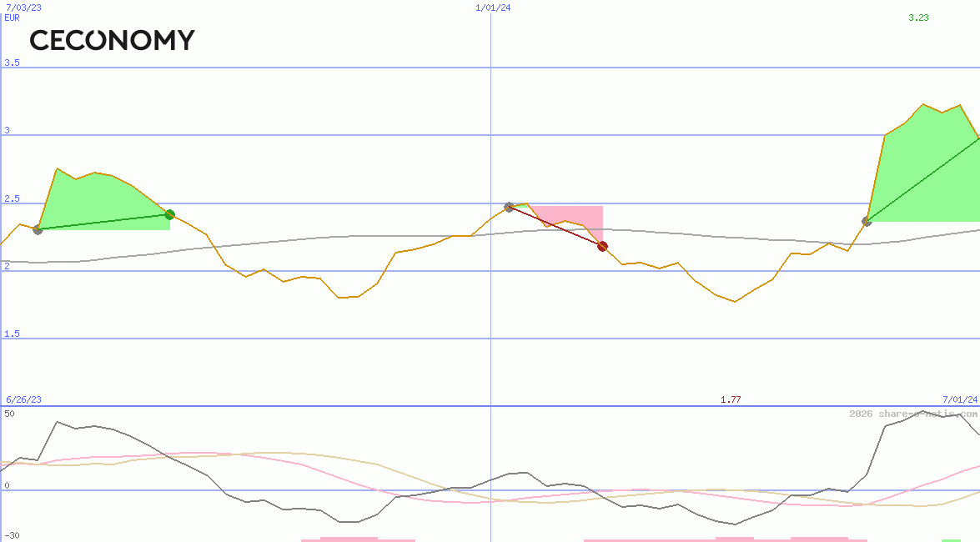Image resolution: width=980 pixels, height=542 pixels.
Task: Click the EUR currency label
Action: click(x=12, y=18)
